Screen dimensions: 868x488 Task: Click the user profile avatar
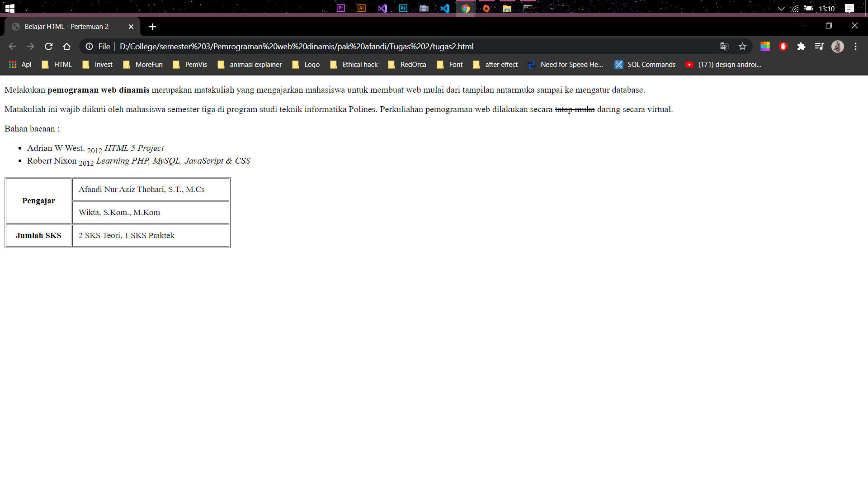pos(838,47)
